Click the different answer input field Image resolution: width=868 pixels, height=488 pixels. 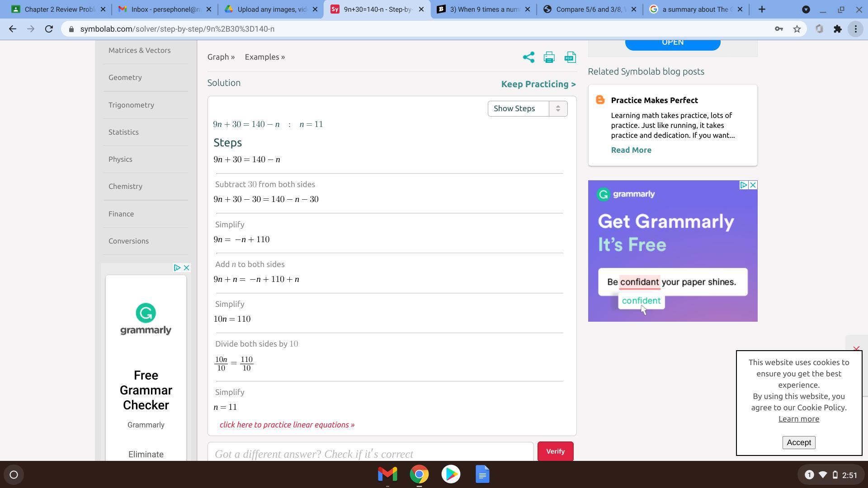click(370, 454)
